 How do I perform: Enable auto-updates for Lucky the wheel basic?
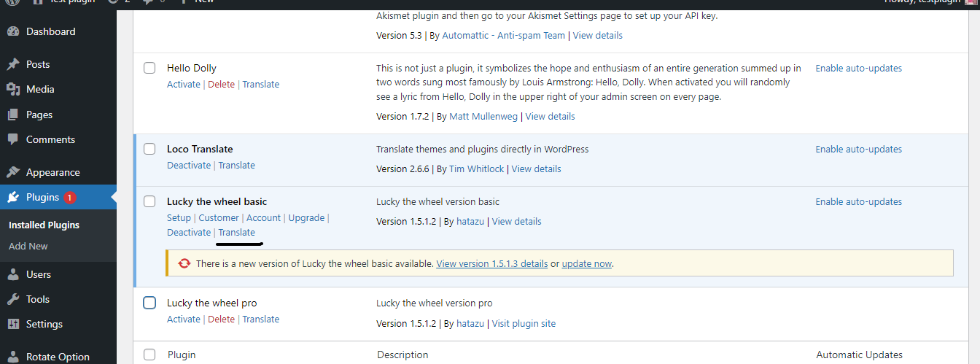point(858,201)
